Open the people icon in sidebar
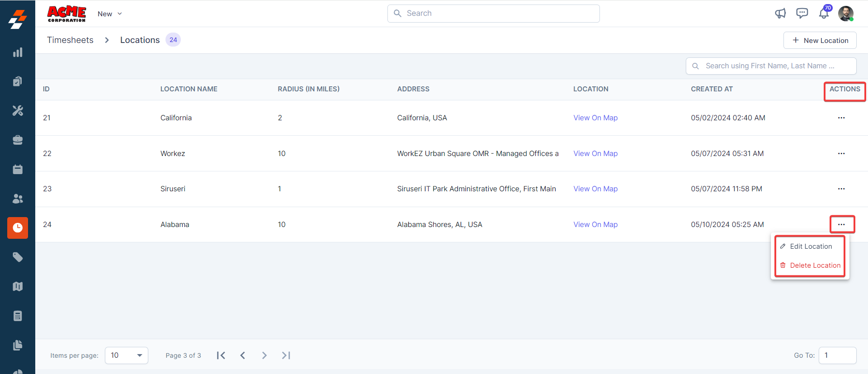 tap(18, 199)
